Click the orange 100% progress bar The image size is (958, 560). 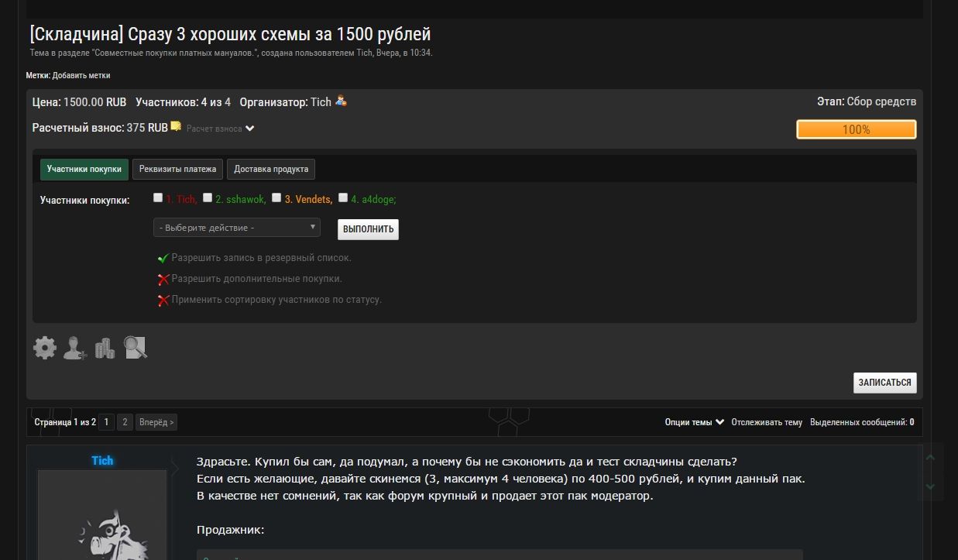[x=856, y=129]
